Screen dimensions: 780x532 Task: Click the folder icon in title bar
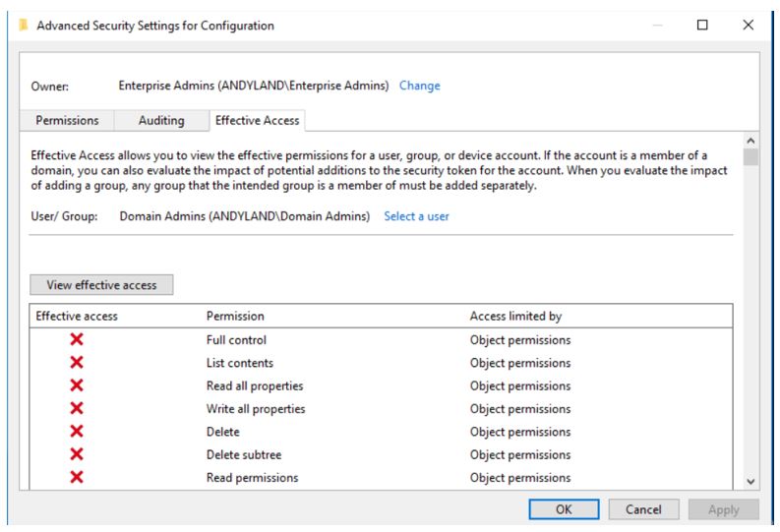pyautogui.click(x=23, y=25)
